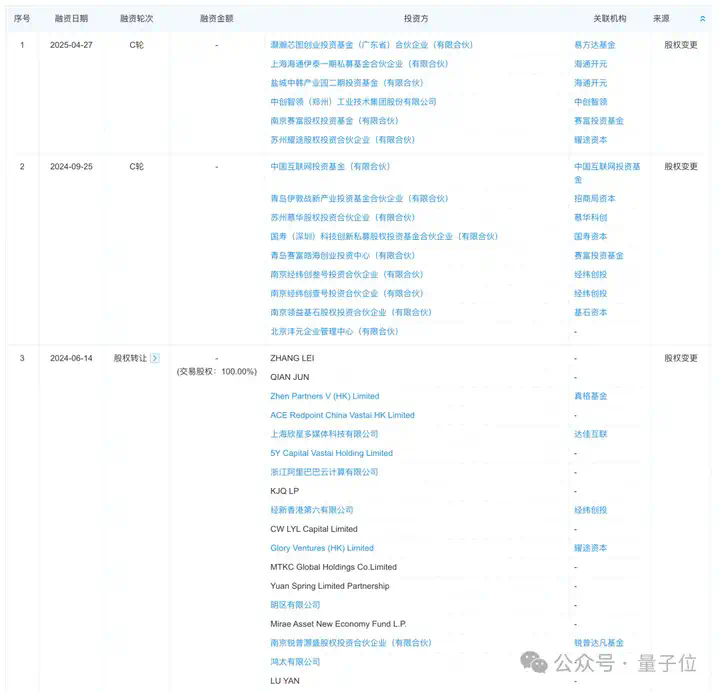720x692 pixels.
Task: Open related institution 达佳互联
Action: (591, 434)
